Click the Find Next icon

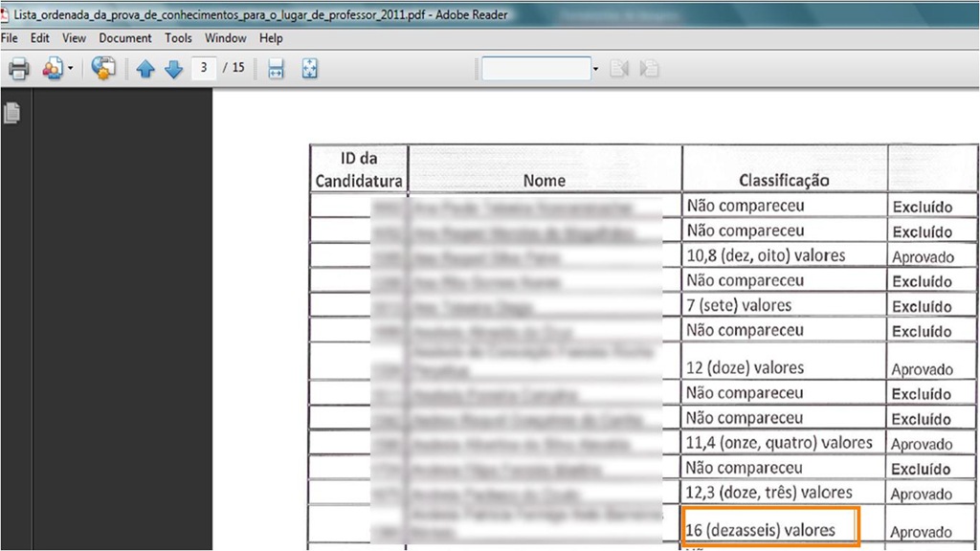[650, 68]
